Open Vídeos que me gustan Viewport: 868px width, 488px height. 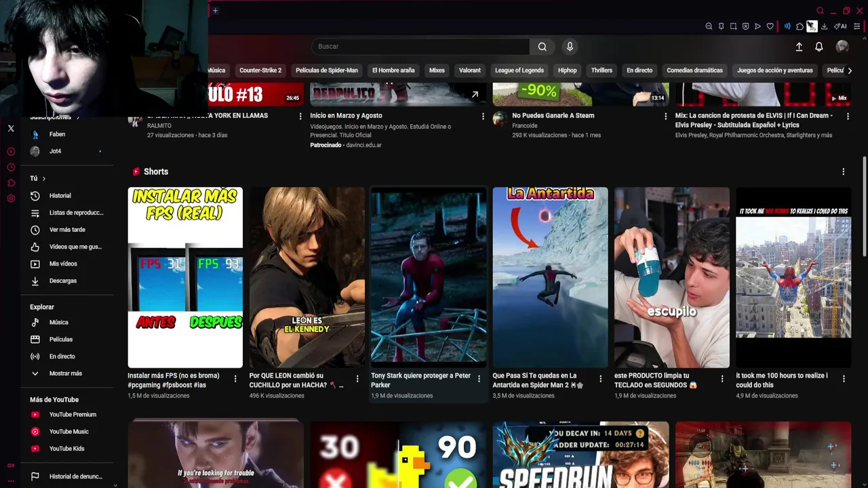tap(68, 247)
